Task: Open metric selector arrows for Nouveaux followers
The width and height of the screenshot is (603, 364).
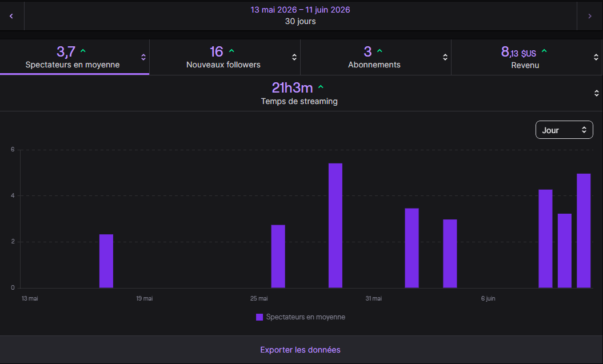Action: 294,57
